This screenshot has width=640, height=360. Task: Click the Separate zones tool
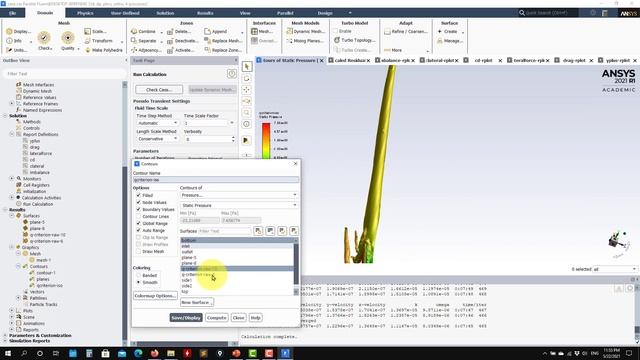pos(144,41)
